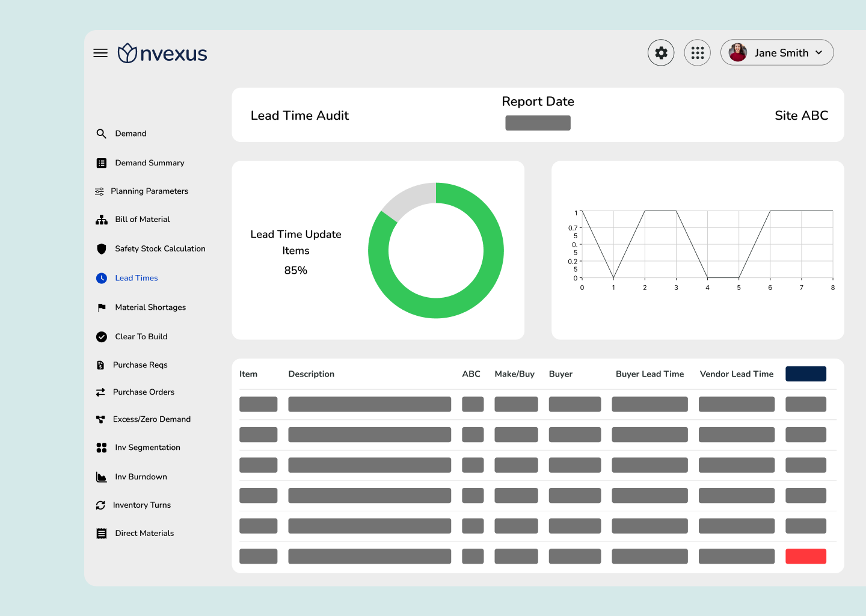Viewport: 866px width, 616px height.
Task: Select the active Lead Times link
Action: tap(137, 278)
